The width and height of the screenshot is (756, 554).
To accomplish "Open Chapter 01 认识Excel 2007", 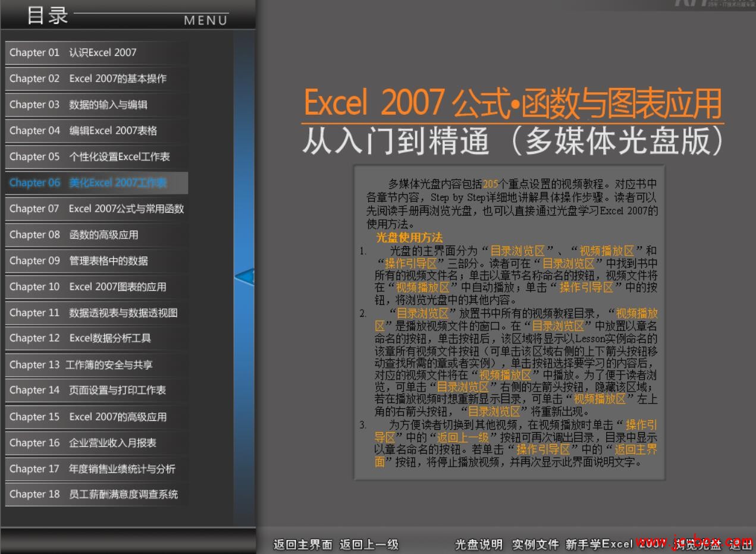I will point(96,52).
